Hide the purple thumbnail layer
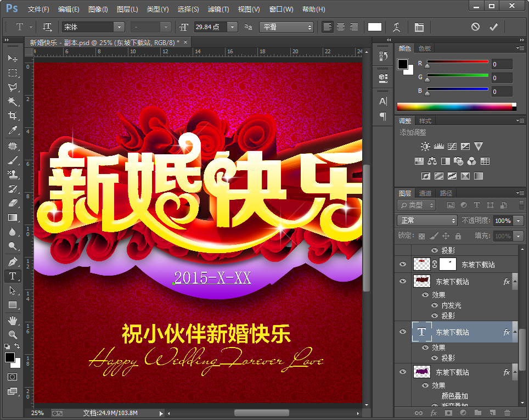The width and height of the screenshot is (529, 420). (x=403, y=372)
